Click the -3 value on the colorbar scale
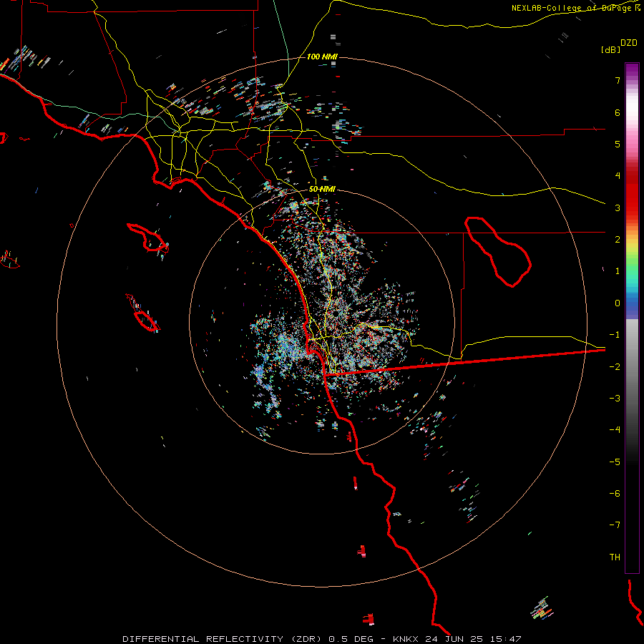 click(615, 399)
